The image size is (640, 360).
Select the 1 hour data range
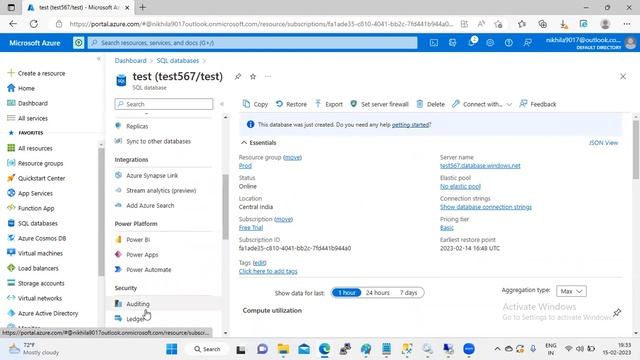[347, 293]
